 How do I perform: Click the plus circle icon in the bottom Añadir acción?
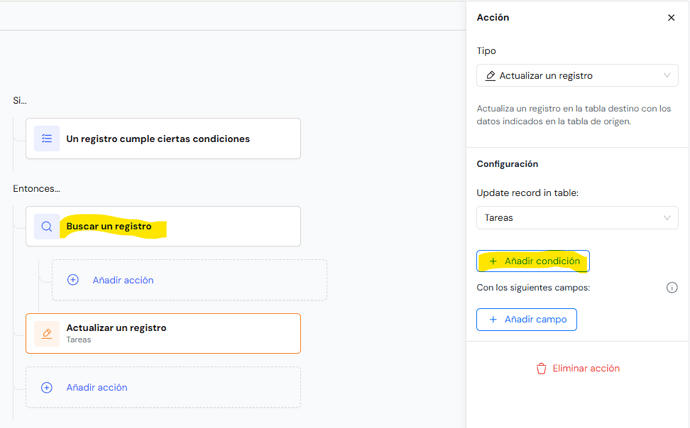47,388
